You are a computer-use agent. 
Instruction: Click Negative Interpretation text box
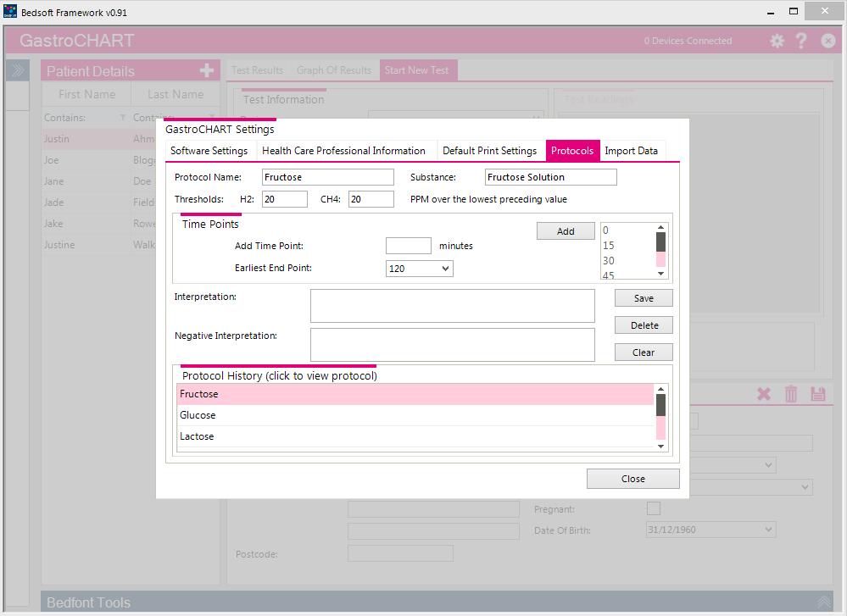[453, 345]
